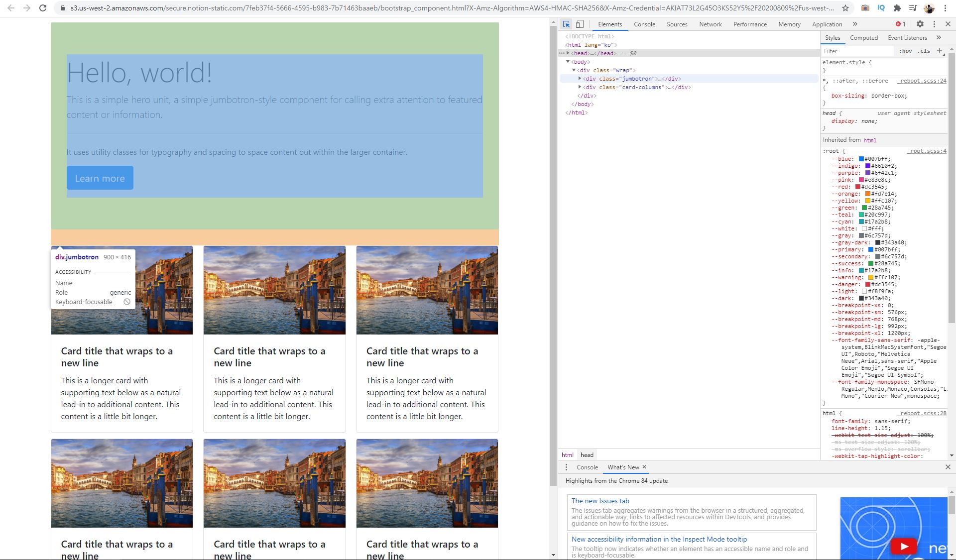Image resolution: width=956 pixels, height=560 pixels.
Task: Click the --blue color swatch
Action: tap(861, 159)
